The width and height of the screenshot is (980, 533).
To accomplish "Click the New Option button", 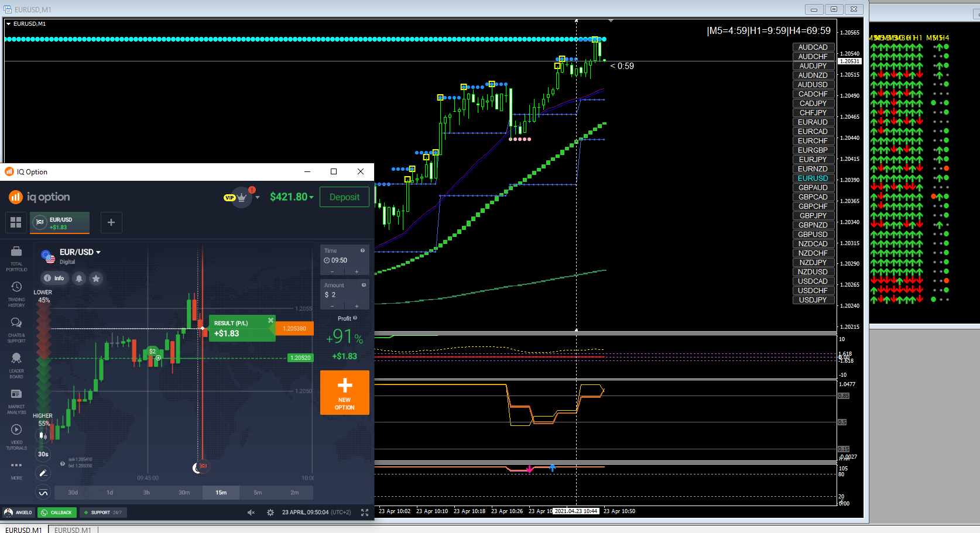I will 345,393.
